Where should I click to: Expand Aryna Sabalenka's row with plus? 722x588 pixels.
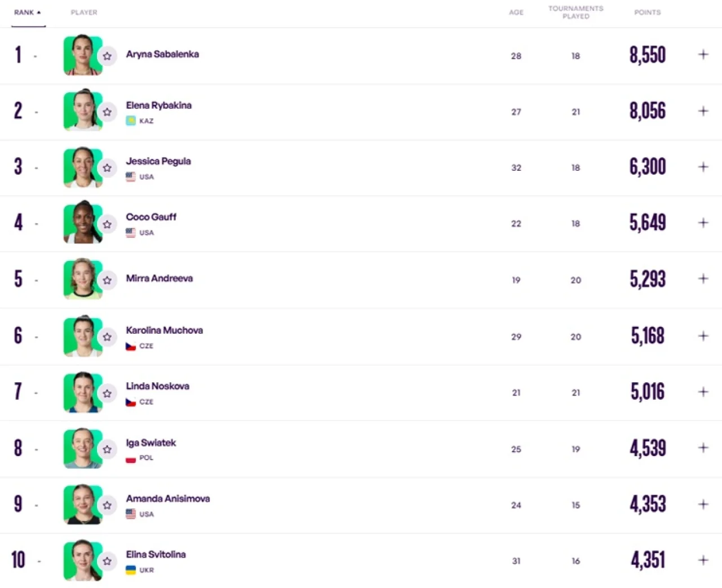(703, 54)
